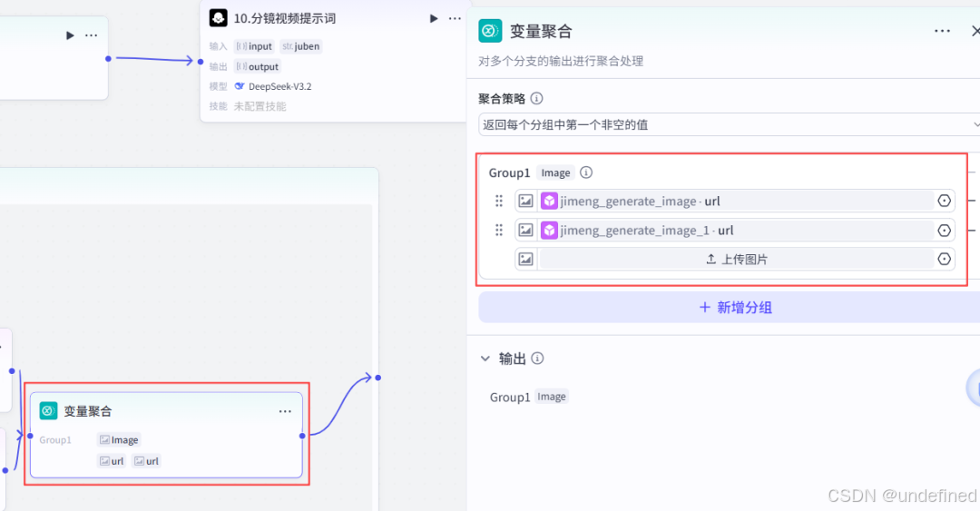Click input port of 10.分镜视频提示词 node
The image size is (980, 511).
point(200,62)
